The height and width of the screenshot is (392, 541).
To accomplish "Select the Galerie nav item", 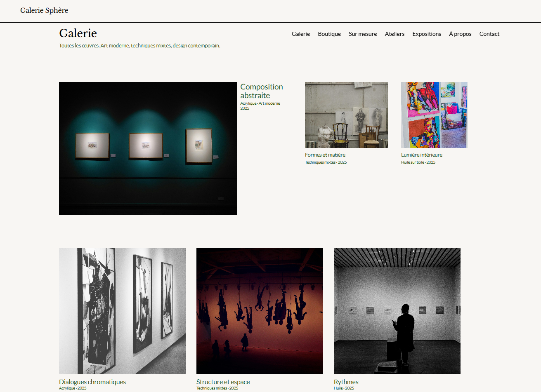I will click(301, 34).
